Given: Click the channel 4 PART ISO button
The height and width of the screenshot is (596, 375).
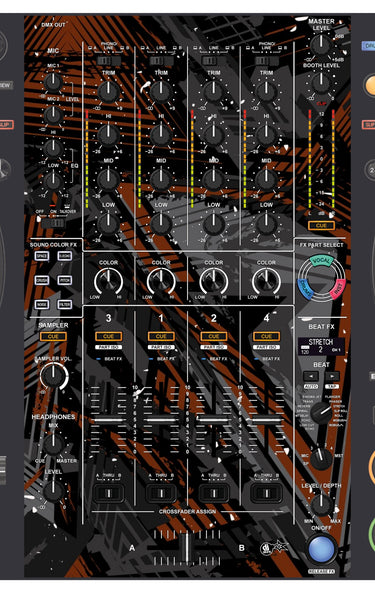Looking at the screenshot, I should click(x=266, y=347).
